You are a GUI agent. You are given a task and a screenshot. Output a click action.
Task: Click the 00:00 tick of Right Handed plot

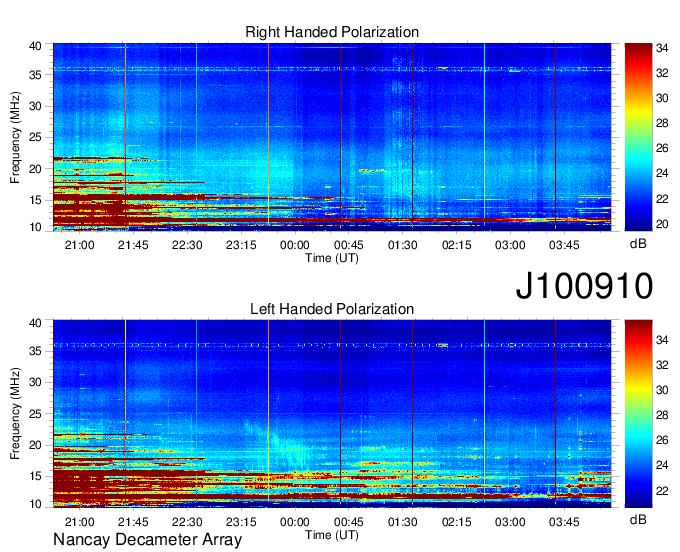tap(294, 245)
